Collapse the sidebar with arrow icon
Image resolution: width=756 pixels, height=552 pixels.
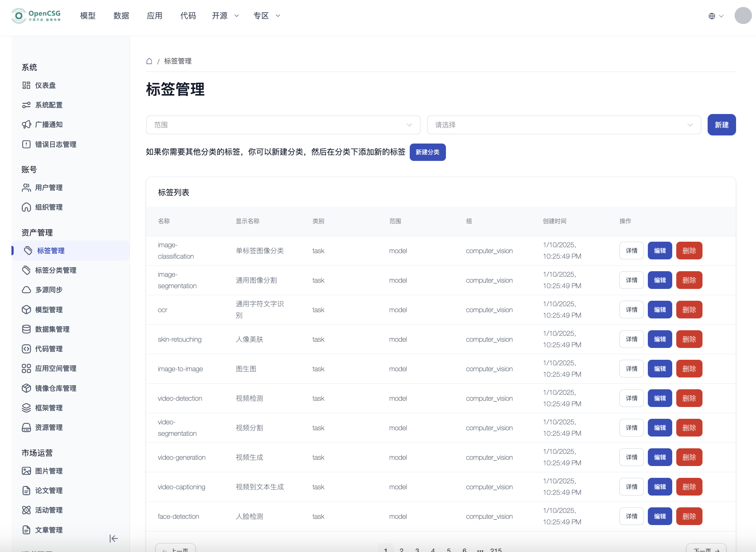click(113, 539)
